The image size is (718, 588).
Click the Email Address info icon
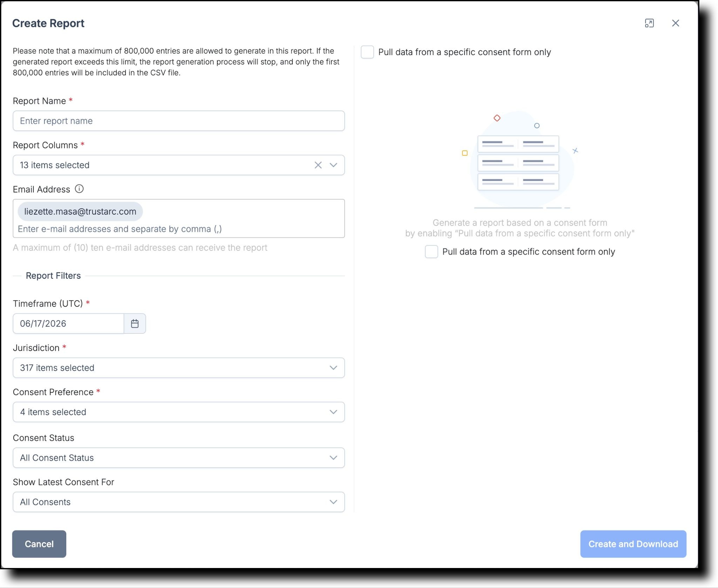point(79,189)
